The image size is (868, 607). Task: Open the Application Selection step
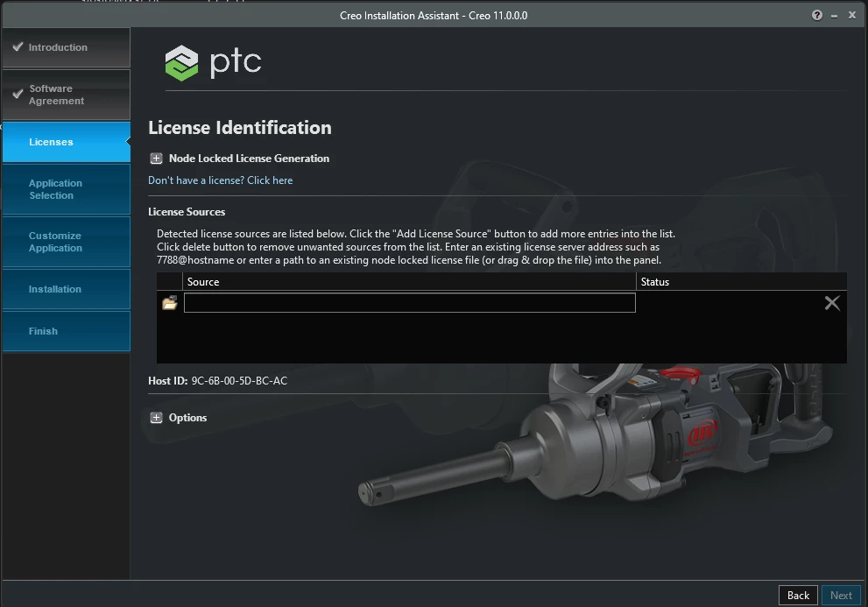point(67,189)
